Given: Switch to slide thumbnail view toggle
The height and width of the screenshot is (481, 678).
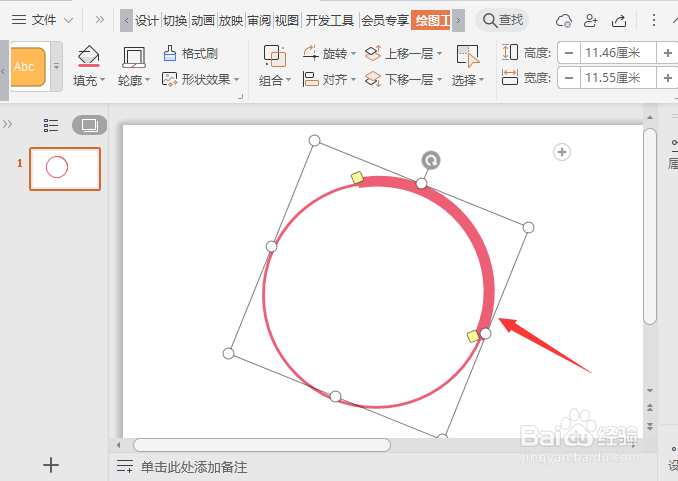Looking at the screenshot, I should point(90,125).
